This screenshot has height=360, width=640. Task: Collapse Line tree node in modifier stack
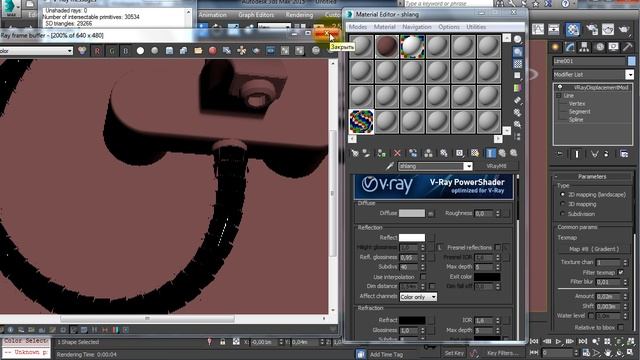(x=559, y=96)
